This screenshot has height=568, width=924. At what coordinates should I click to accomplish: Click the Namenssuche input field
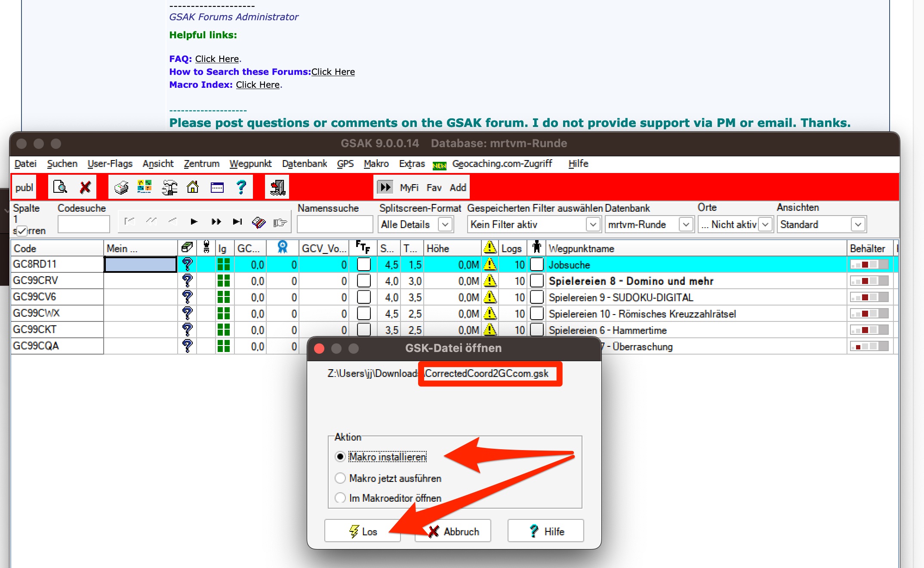335,224
